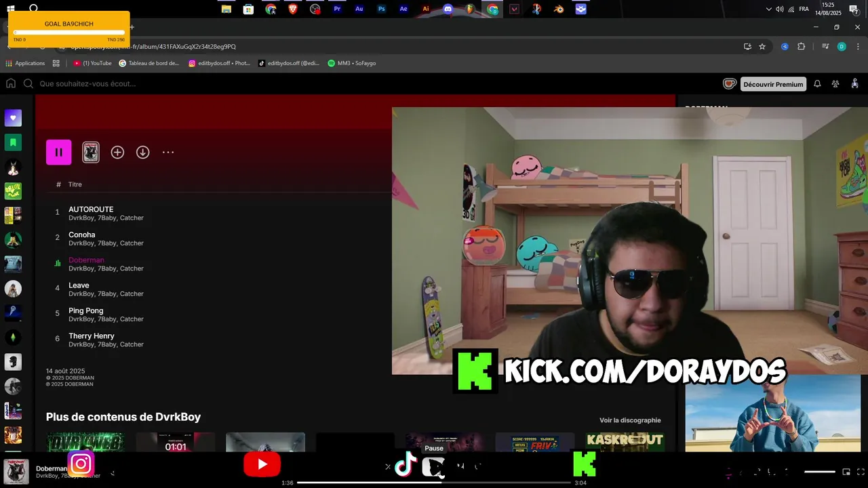Open the editbydos.off Instagram bookmark
The width and height of the screenshot is (868, 488).
click(219, 63)
